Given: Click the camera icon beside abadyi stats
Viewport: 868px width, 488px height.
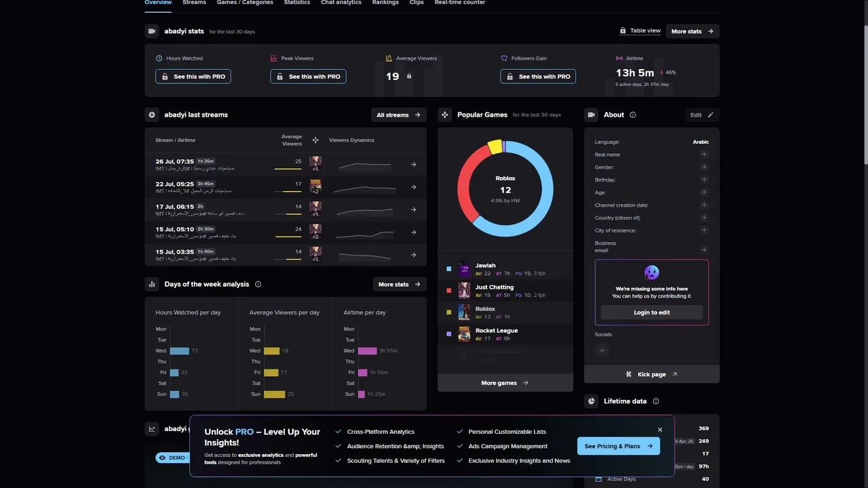Looking at the screenshot, I should pyautogui.click(x=152, y=31).
